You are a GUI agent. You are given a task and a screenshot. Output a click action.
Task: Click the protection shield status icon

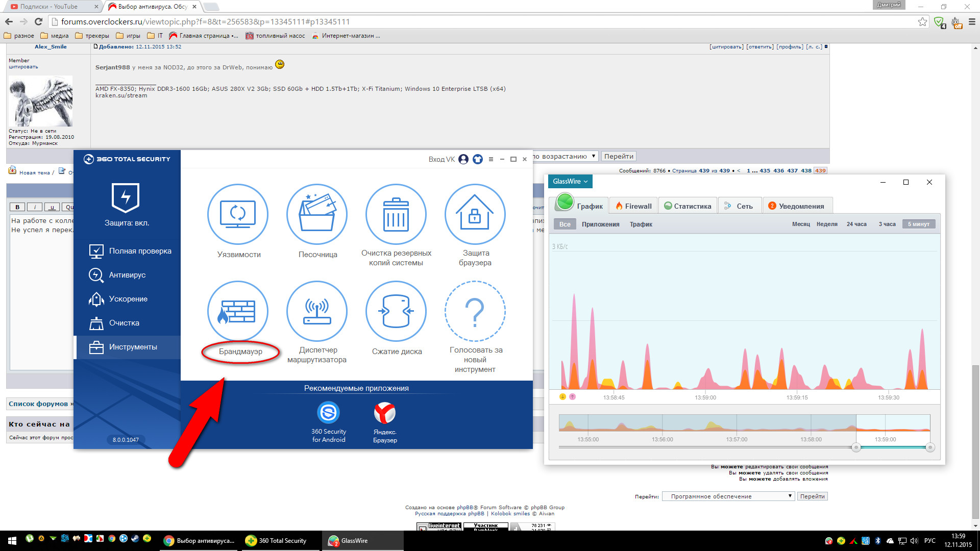[126, 197]
